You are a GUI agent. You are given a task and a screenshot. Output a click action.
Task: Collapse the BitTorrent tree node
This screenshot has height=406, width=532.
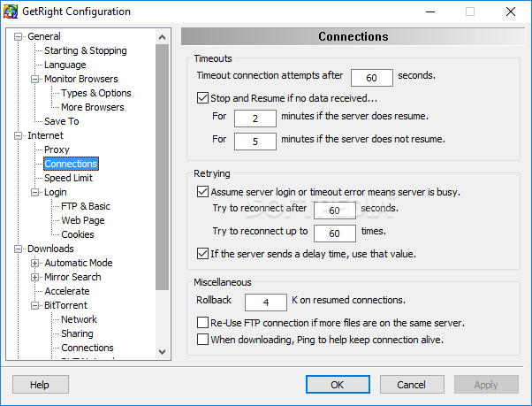pos(34,306)
